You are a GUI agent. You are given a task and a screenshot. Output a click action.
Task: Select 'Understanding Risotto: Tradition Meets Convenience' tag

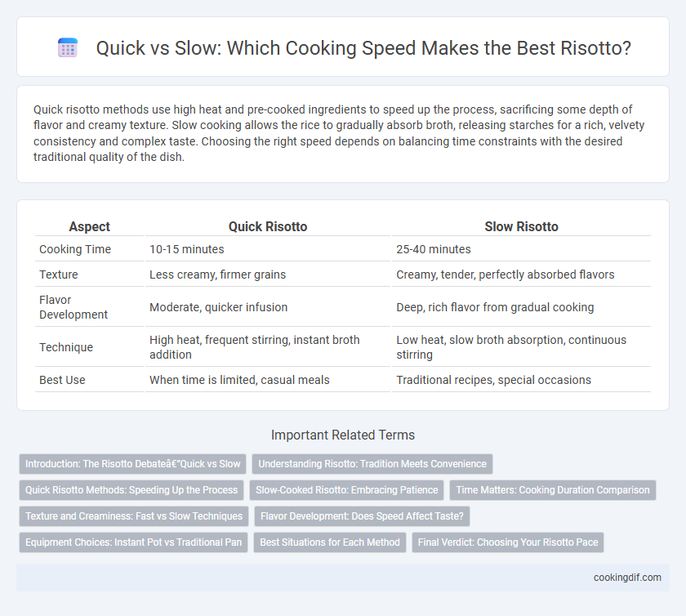click(x=372, y=464)
